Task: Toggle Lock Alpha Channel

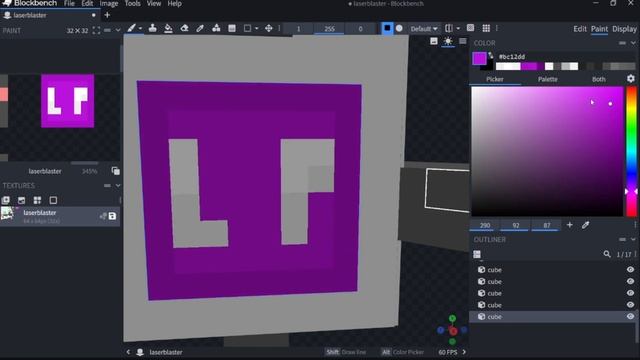Action: [x=470, y=28]
